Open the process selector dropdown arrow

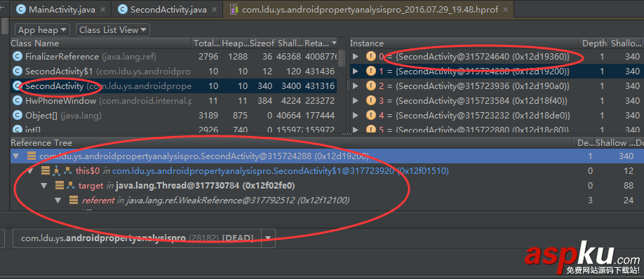point(268,238)
